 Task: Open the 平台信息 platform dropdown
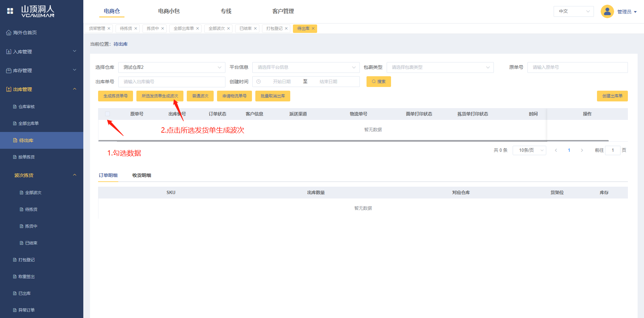pos(306,67)
